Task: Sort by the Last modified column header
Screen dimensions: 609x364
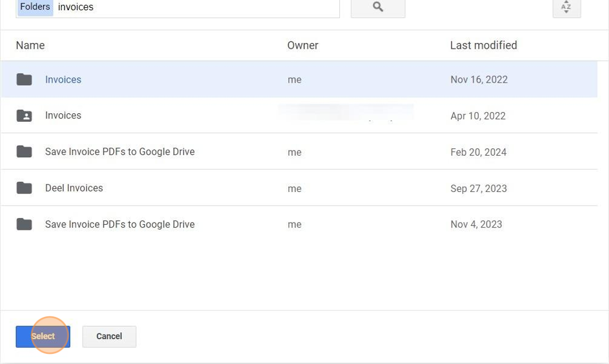Action: tap(483, 45)
